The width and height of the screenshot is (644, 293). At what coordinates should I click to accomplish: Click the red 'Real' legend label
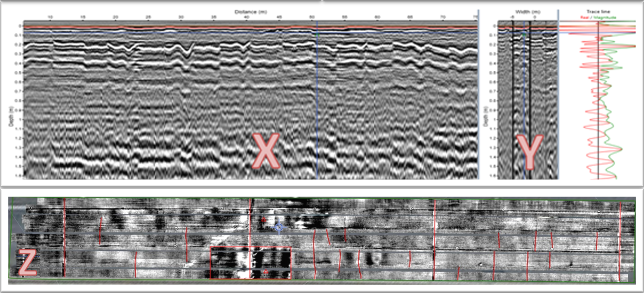pyautogui.click(x=585, y=17)
